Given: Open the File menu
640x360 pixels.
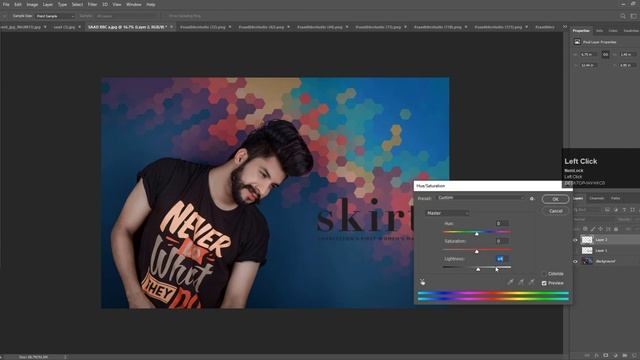Looking at the screenshot, I should tap(6, 4).
